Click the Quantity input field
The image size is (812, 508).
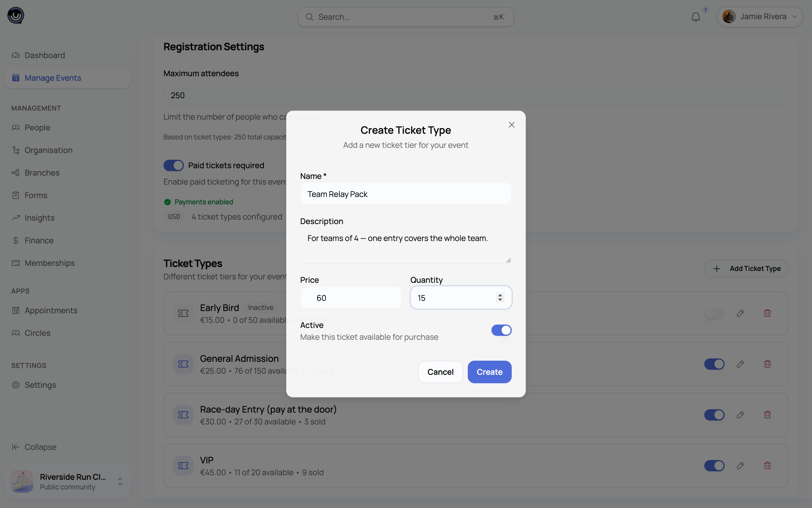tap(461, 298)
